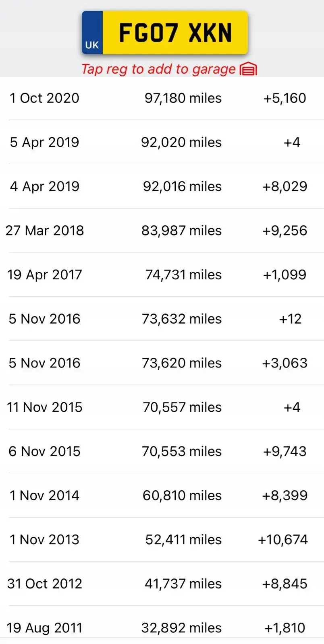Select the 5 Apr 2019 date entry

point(44,142)
